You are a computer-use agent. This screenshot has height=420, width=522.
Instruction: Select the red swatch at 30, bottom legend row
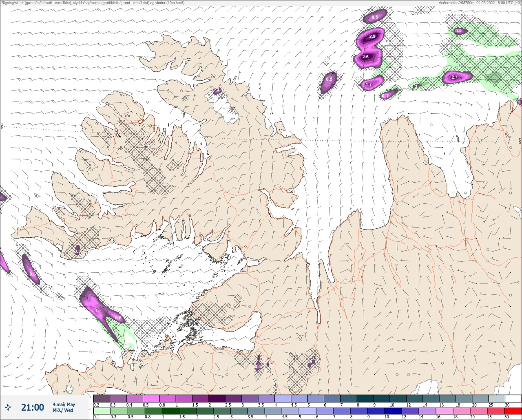[513, 411]
